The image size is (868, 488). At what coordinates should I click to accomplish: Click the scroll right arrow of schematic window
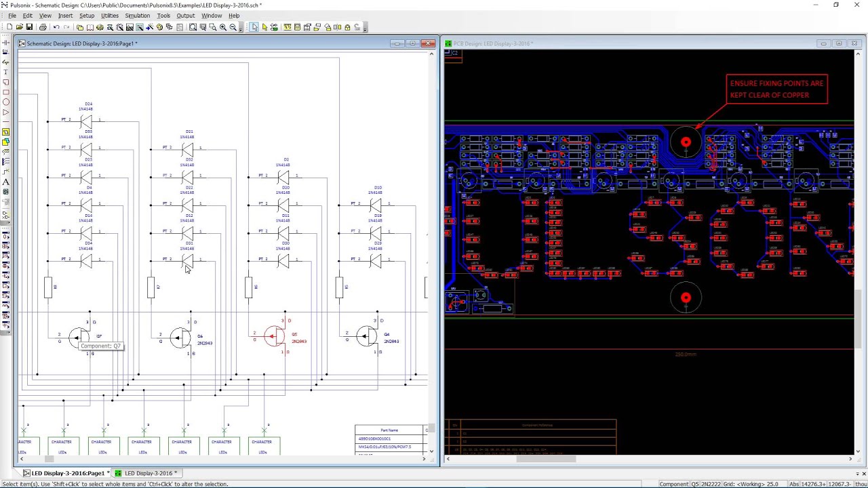tap(424, 459)
